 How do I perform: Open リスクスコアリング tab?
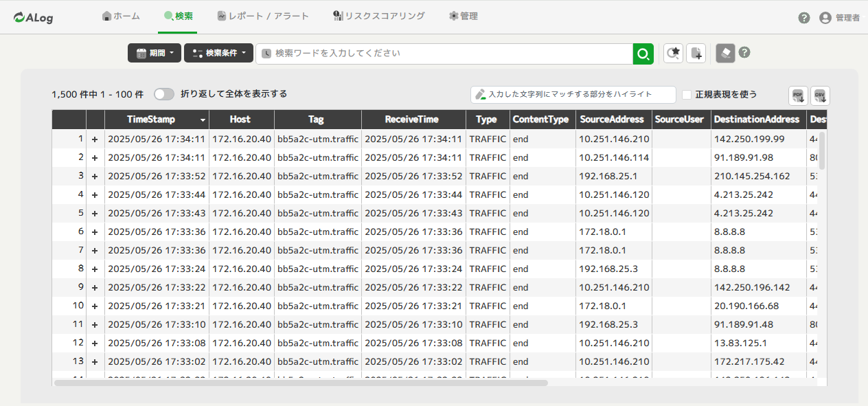coord(378,16)
